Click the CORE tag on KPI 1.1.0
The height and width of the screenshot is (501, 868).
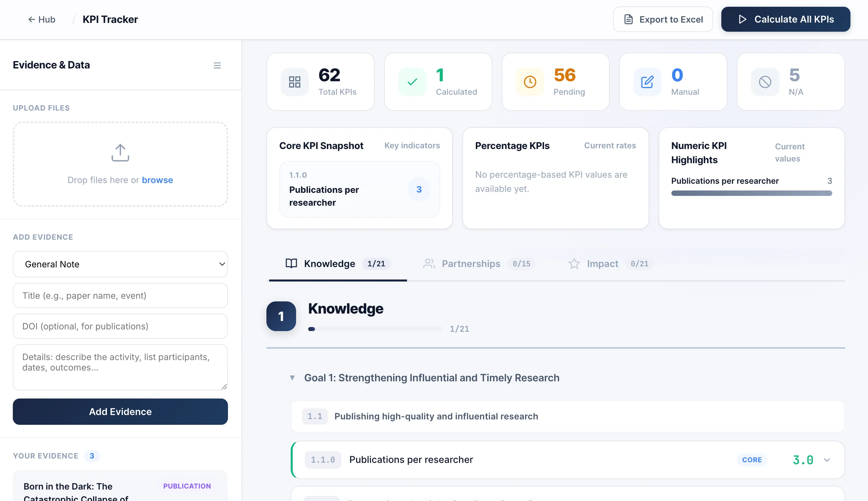coord(752,460)
